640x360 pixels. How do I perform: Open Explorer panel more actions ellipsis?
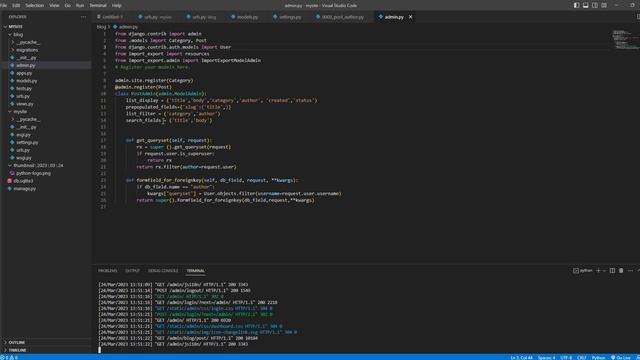[x=83, y=17]
